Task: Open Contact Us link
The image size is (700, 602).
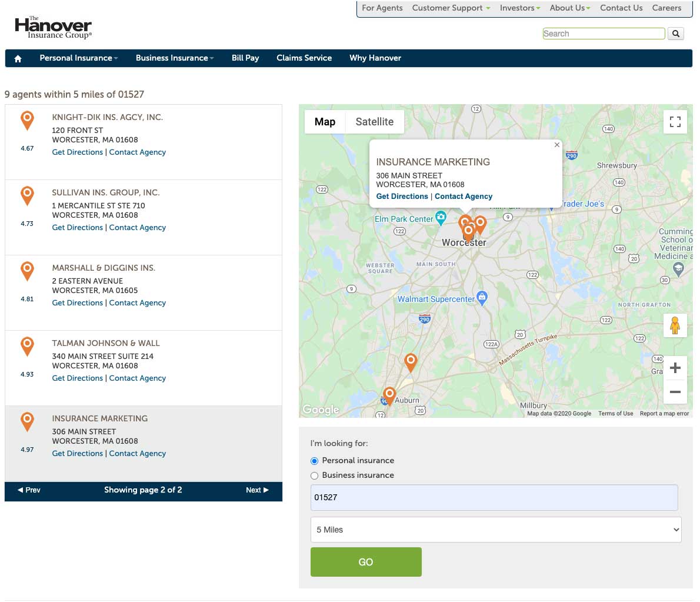Action: coord(621,8)
